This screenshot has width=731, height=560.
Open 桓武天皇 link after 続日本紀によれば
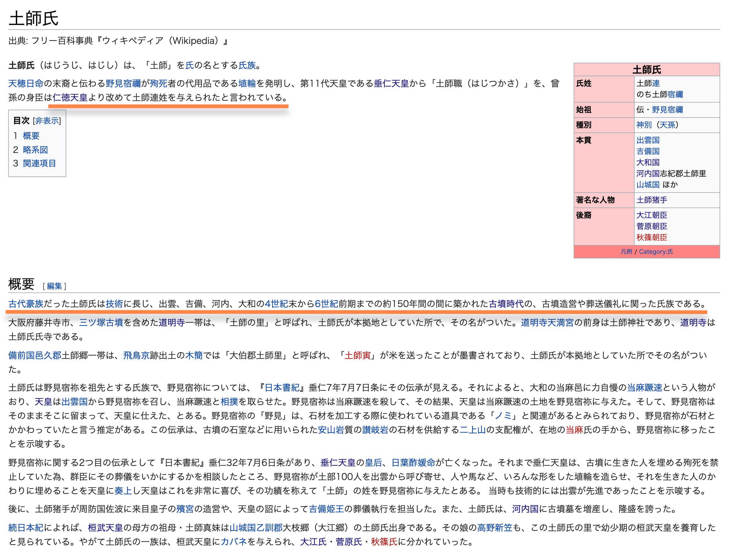(x=105, y=528)
